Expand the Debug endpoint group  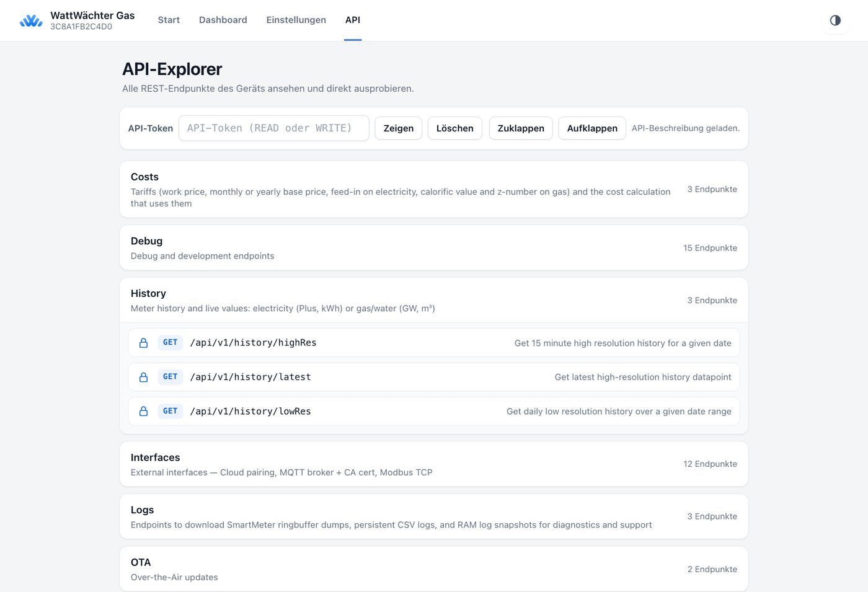pyautogui.click(x=434, y=247)
